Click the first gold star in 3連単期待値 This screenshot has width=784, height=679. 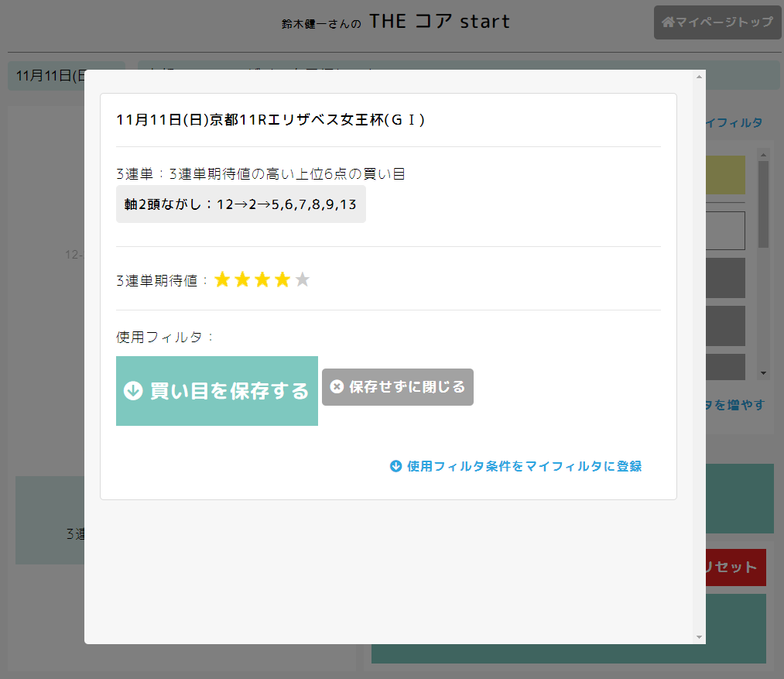click(x=222, y=279)
